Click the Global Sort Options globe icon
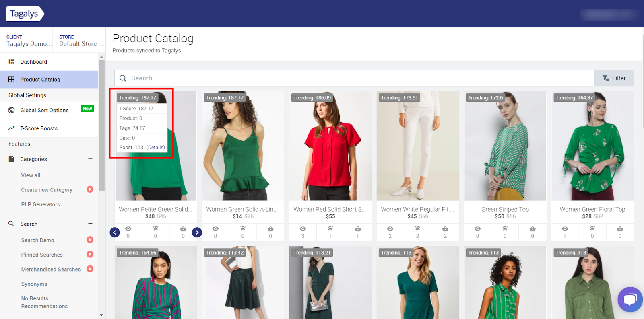Screen dimensions: 644x319 [12, 110]
